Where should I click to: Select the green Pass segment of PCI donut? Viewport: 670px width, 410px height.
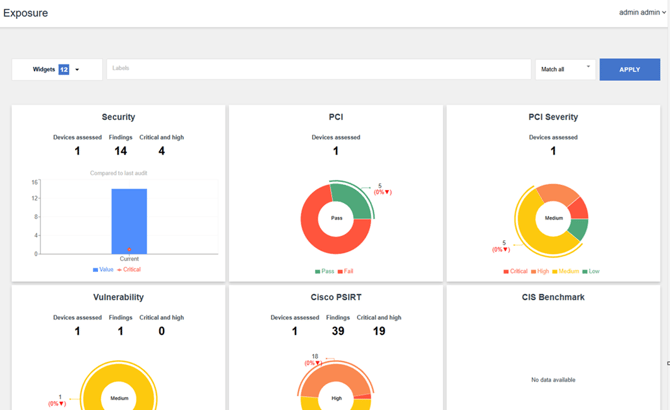355,198
